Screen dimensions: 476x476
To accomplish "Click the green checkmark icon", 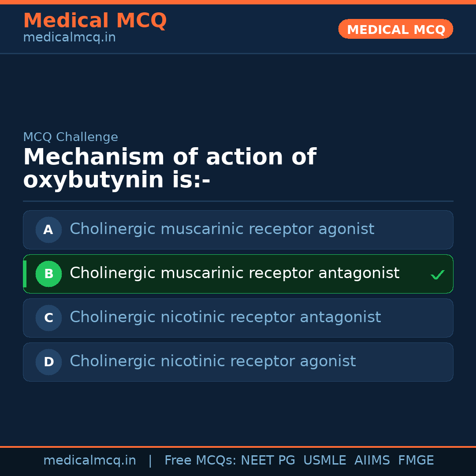I will point(437,275).
